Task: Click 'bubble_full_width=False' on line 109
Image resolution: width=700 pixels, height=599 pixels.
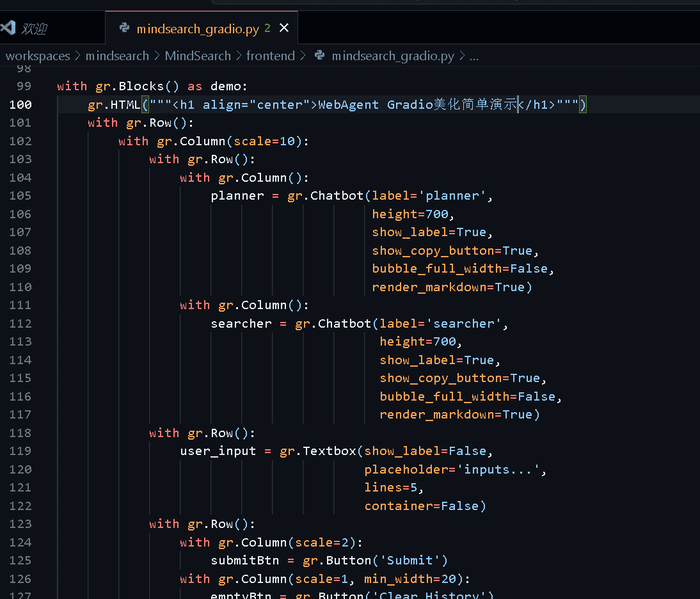Action: click(460, 269)
